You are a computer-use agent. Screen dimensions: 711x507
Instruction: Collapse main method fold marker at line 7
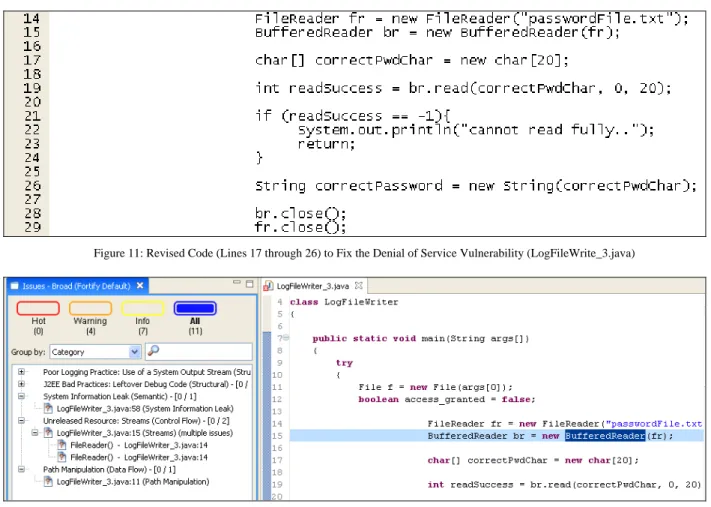click(x=287, y=338)
